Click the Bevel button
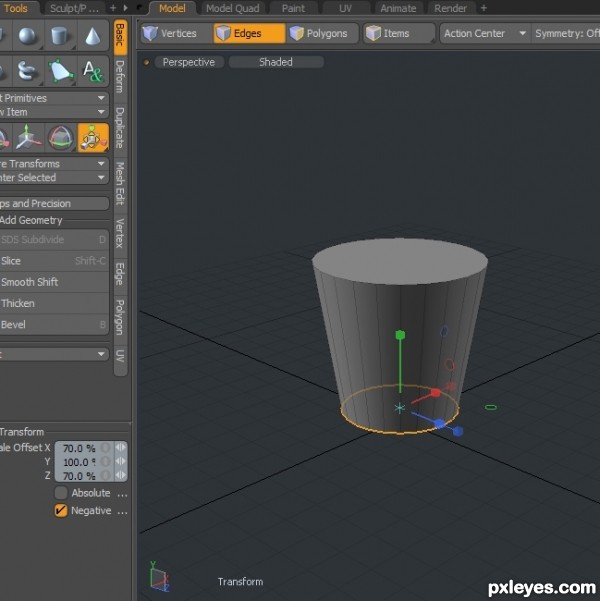The width and height of the screenshot is (600, 601). tap(54, 325)
